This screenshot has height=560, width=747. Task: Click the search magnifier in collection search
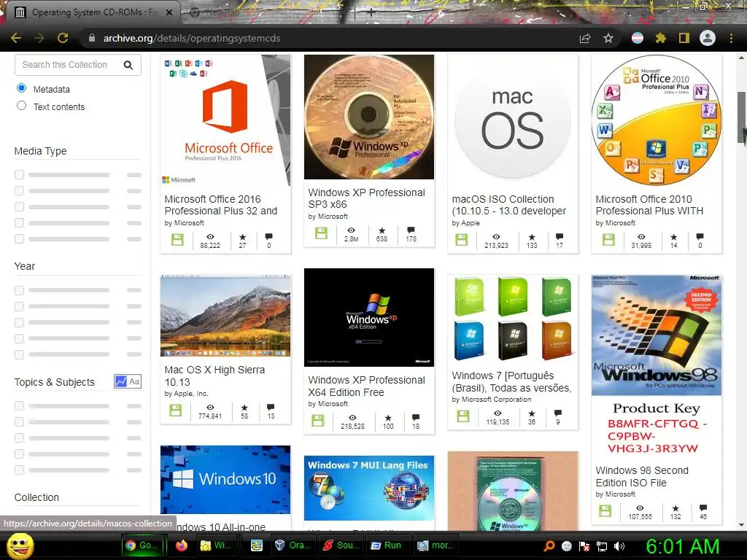click(128, 65)
